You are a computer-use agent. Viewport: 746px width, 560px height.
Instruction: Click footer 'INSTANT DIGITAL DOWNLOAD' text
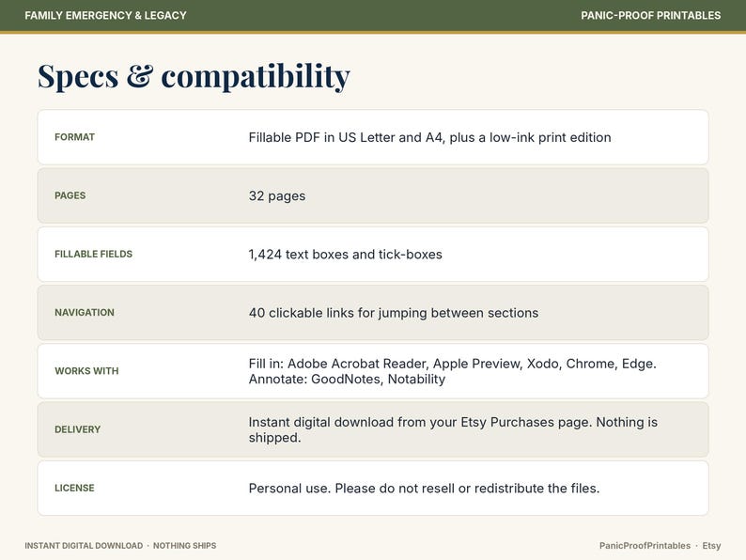[x=84, y=546]
